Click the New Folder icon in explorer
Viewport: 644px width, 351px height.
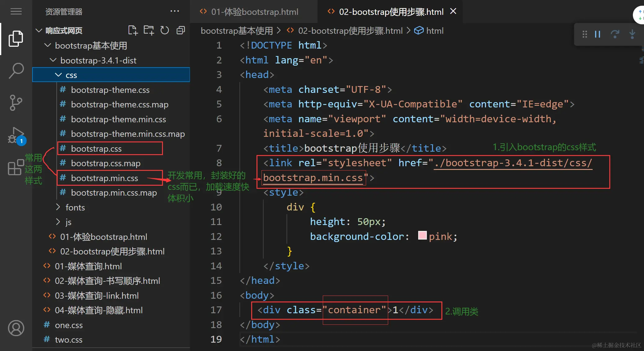click(x=149, y=30)
